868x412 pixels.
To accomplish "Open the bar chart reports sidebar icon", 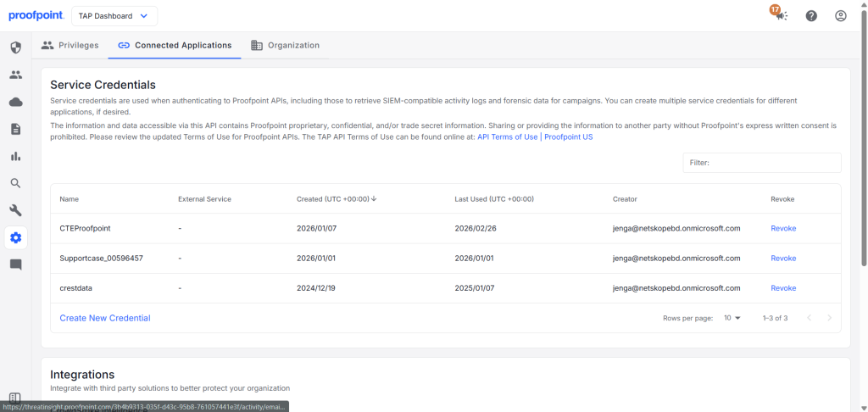I will (16, 156).
